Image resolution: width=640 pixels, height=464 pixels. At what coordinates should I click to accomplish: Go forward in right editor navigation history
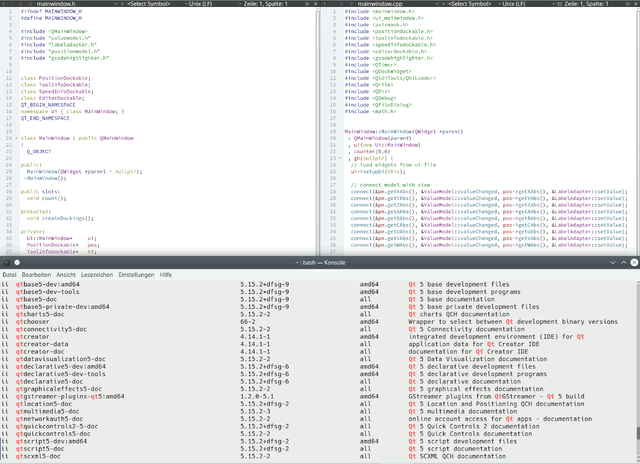click(x=332, y=4)
